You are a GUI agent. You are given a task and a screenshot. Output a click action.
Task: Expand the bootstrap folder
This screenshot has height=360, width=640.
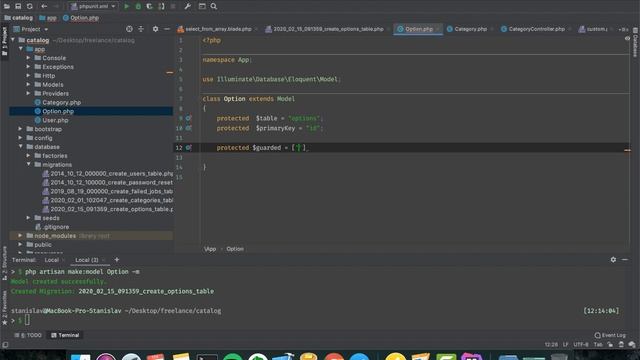click(x=20, y=129)
